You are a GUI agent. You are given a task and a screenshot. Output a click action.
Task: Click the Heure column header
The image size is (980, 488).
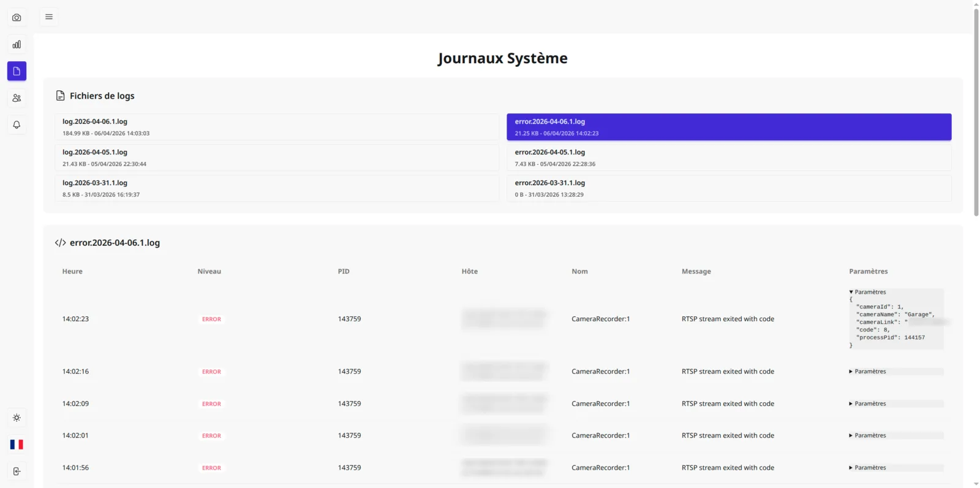click(x=72, y=271)
